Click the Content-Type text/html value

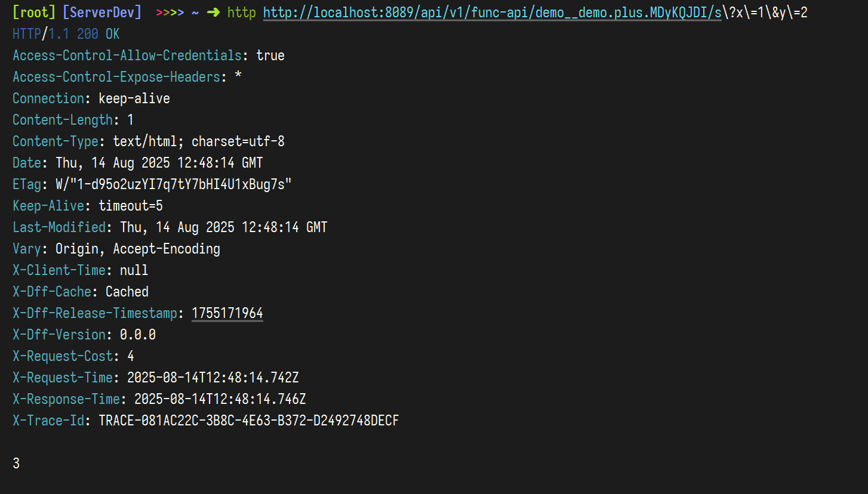click(x=199, y=141)
